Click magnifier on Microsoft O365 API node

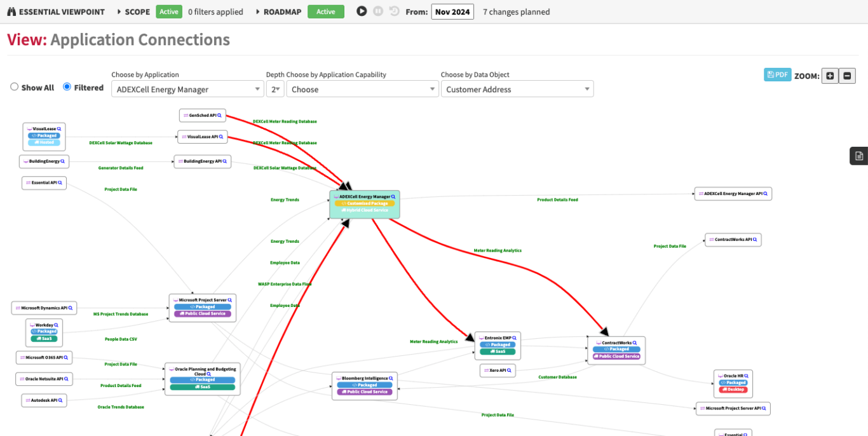[66, 357]
